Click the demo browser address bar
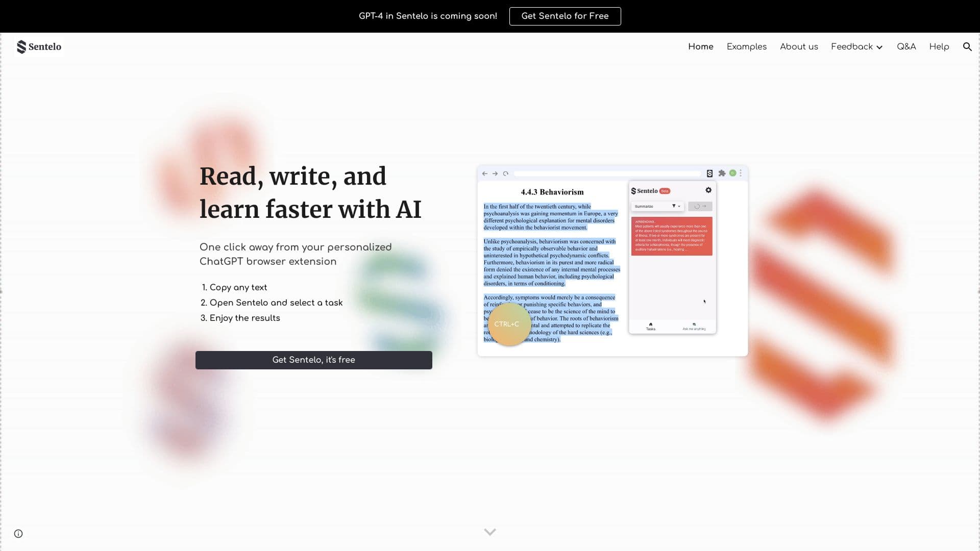The height and width of the screenshot is (551, 980). 606,173
